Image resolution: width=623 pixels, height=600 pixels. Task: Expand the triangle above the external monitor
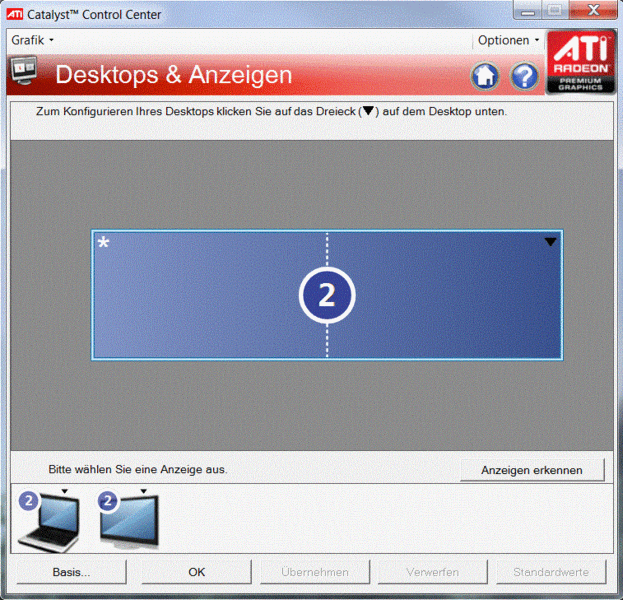tap(144, 492)
